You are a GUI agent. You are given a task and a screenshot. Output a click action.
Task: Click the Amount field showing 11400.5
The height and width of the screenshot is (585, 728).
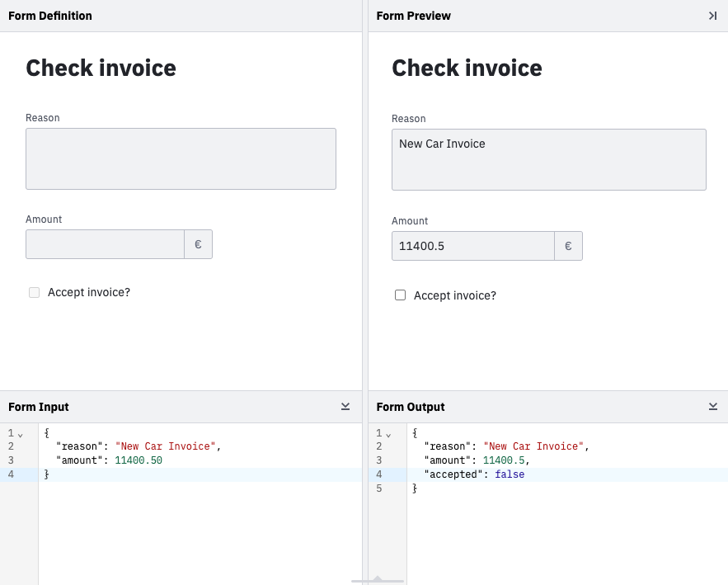click(x=473, y=246)
